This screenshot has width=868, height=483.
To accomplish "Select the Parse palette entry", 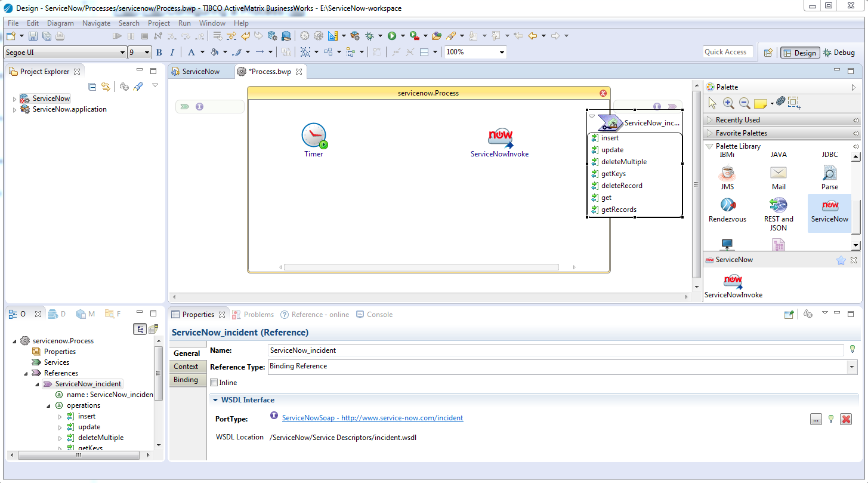I will tap(830, 178).
